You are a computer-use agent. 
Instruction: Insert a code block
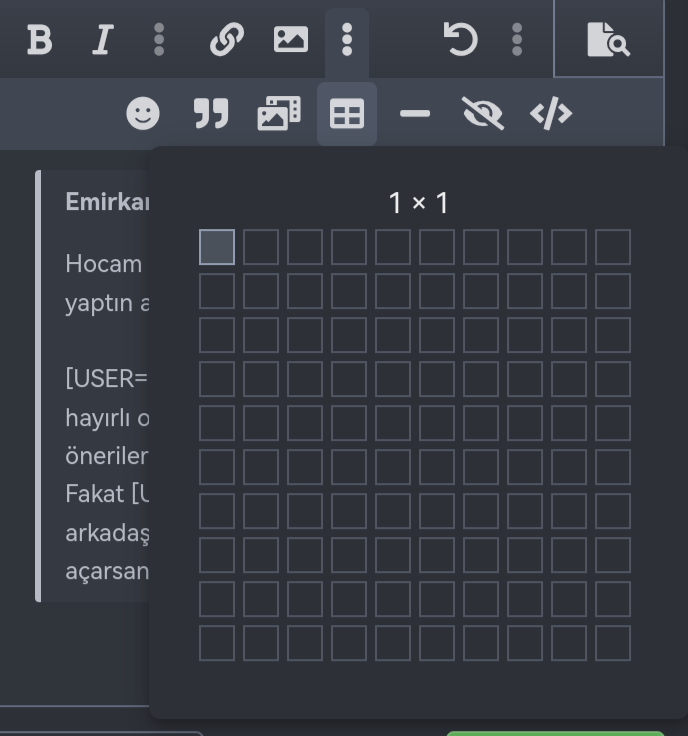pos(551,114)
